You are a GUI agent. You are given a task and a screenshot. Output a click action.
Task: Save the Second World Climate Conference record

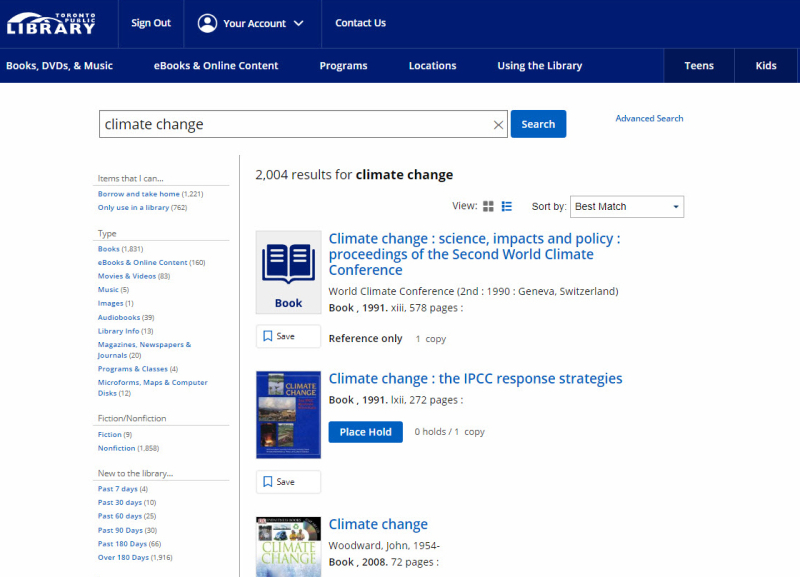pyautogui.click(x=286, y=336)
